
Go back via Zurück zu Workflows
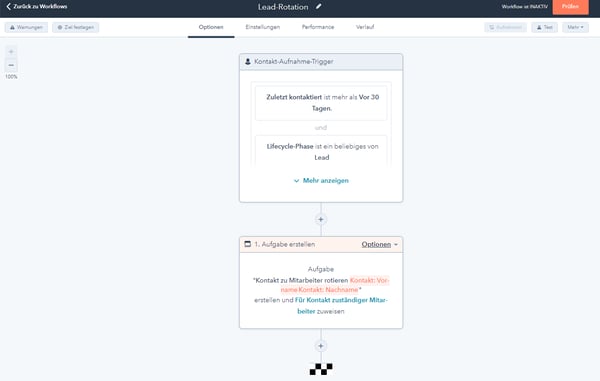(x=37, y=7)
